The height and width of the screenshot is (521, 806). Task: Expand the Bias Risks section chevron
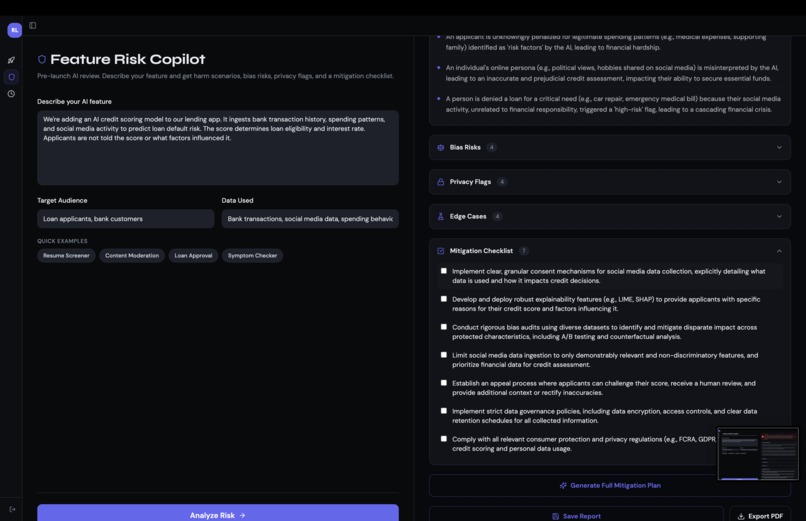click(779, 147)
